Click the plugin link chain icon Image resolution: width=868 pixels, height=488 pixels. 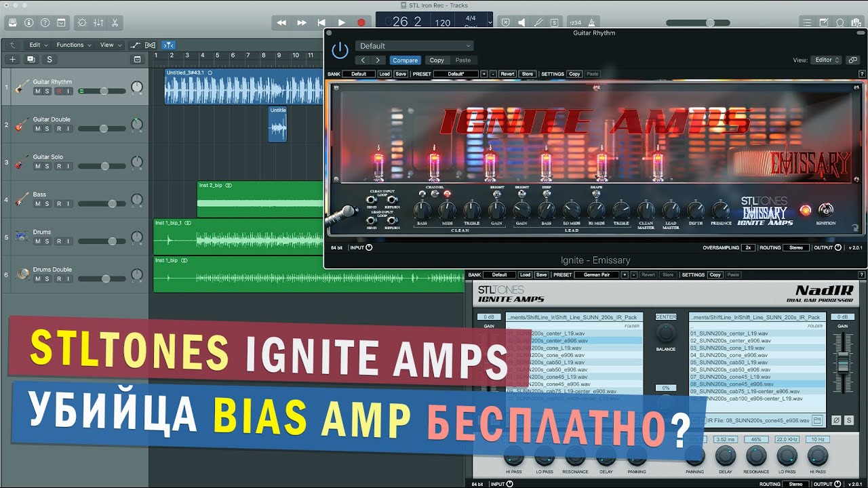click(852, 60)
